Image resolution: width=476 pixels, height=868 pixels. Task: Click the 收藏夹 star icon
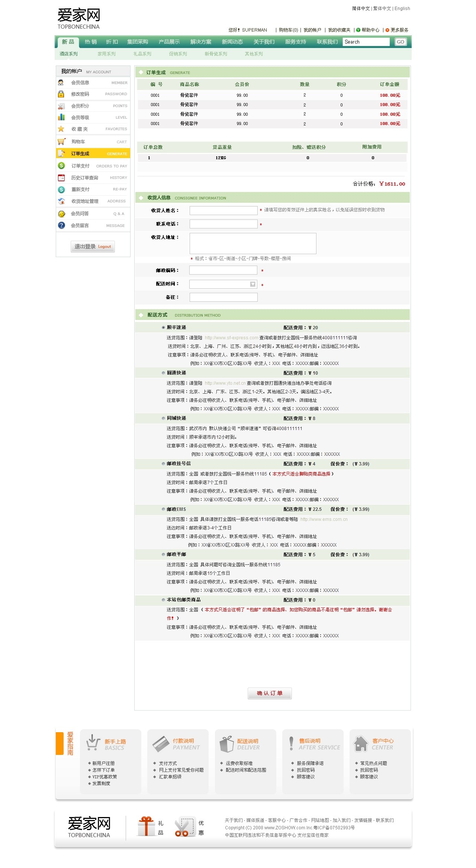[x=61, y=129]
